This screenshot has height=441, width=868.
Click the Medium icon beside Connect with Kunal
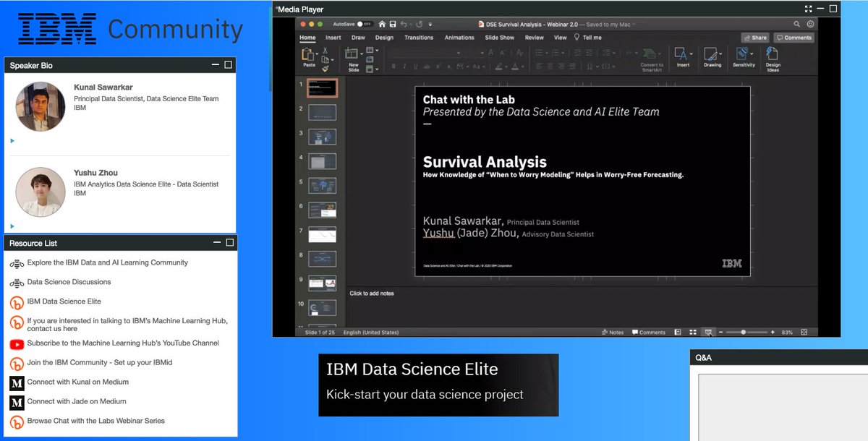[17, 383]
